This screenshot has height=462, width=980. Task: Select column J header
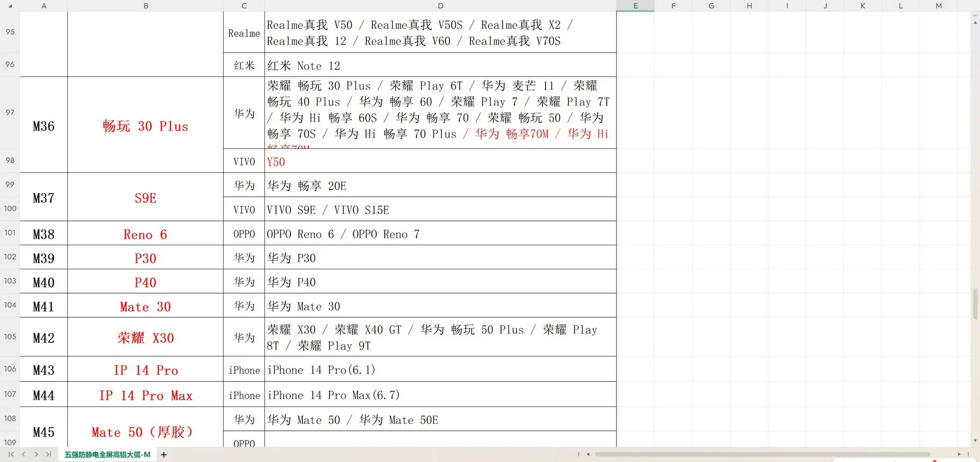coord(825,6)
